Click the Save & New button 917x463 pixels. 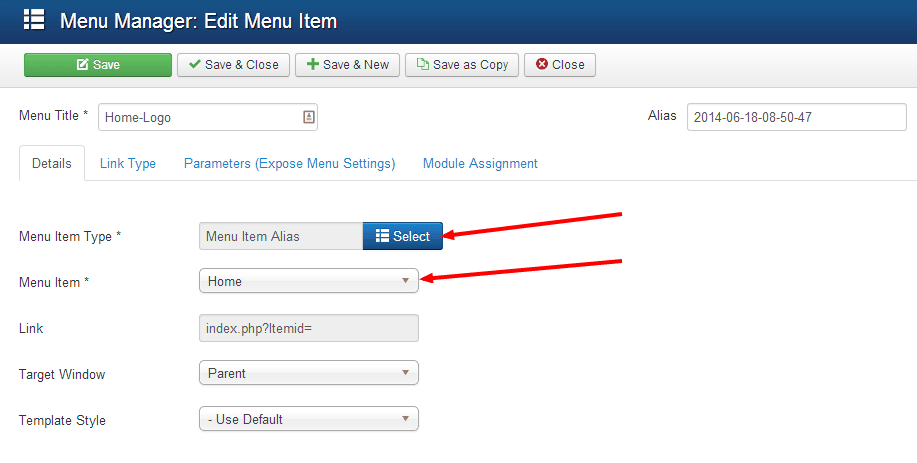click(x=348, y=65)
